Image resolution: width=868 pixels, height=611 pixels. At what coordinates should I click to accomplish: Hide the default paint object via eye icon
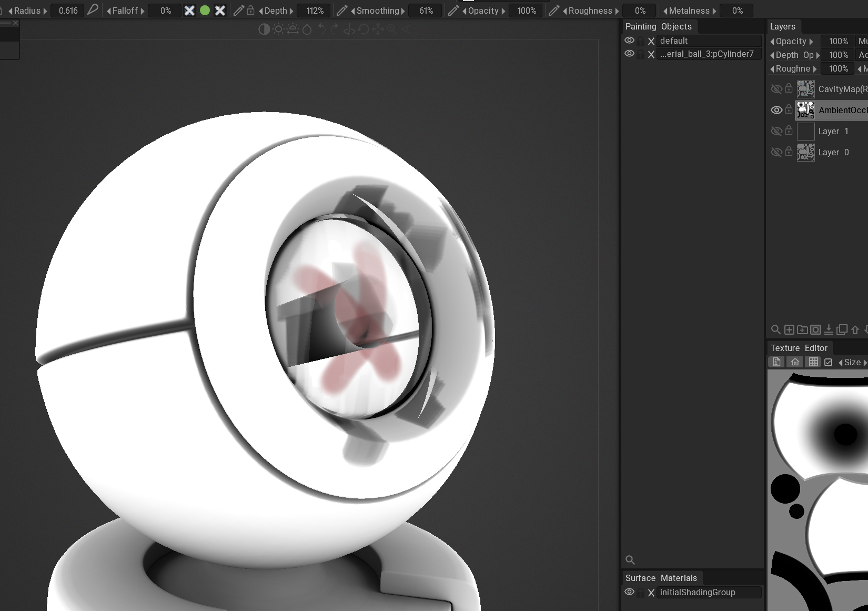click(629, 41)
